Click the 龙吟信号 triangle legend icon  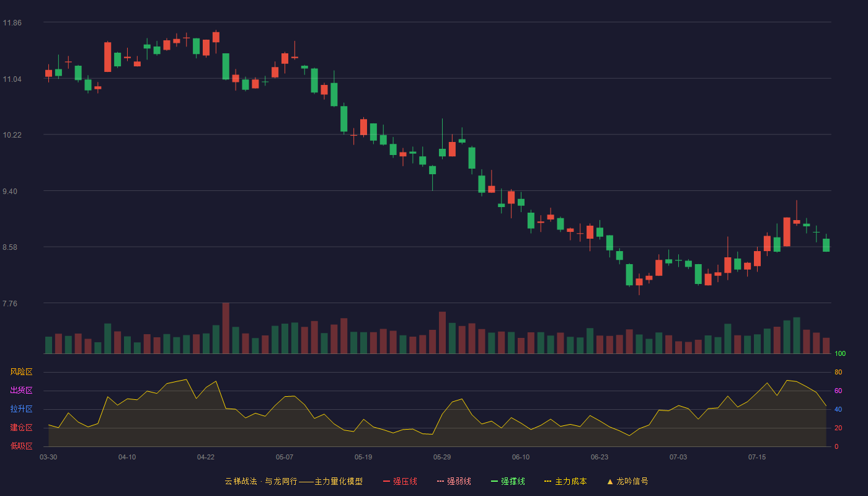609,481
